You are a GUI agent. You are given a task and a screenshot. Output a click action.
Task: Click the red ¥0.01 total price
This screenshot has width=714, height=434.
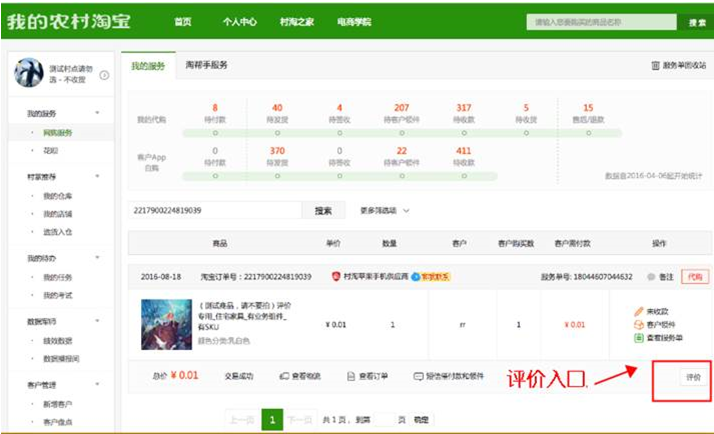click(184, 376)
